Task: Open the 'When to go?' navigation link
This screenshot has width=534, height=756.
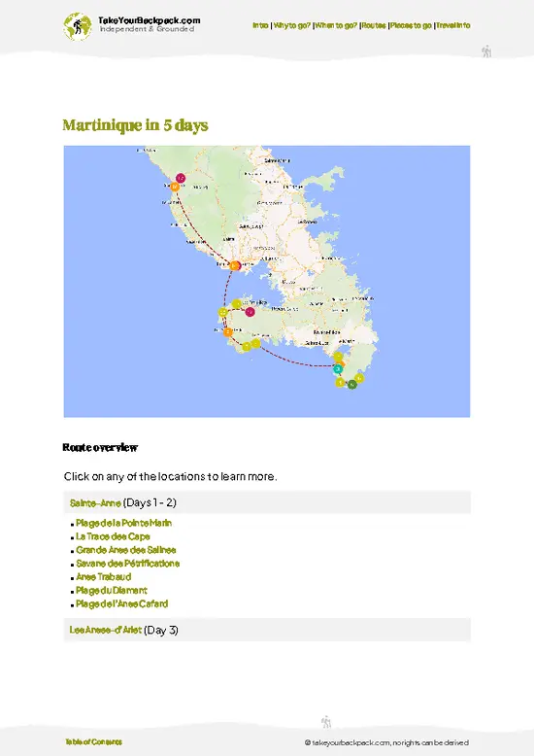Action: (336, 25)
